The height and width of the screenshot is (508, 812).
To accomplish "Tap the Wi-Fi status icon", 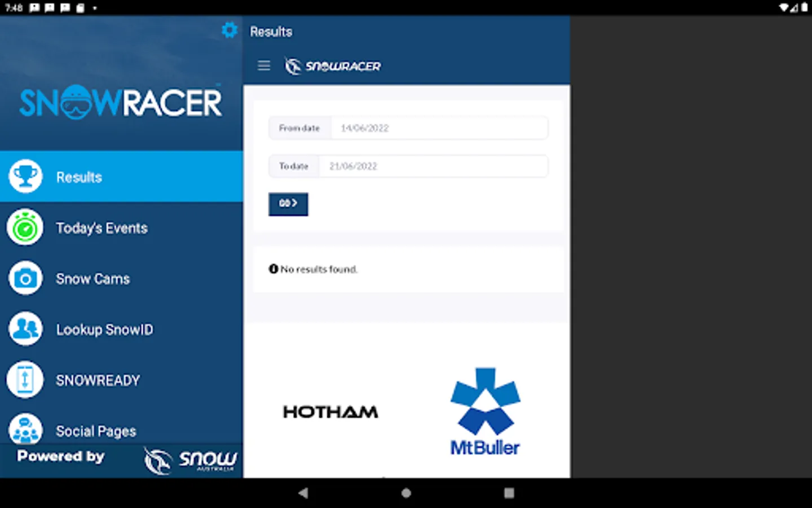I will pyautogui.click(x=784, y=8).
